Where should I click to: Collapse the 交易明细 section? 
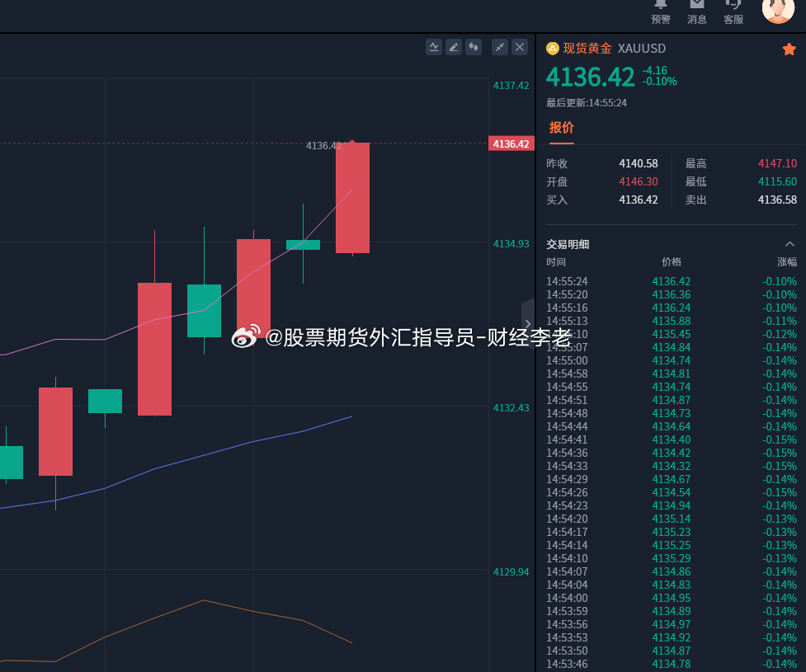coord(790,244)
